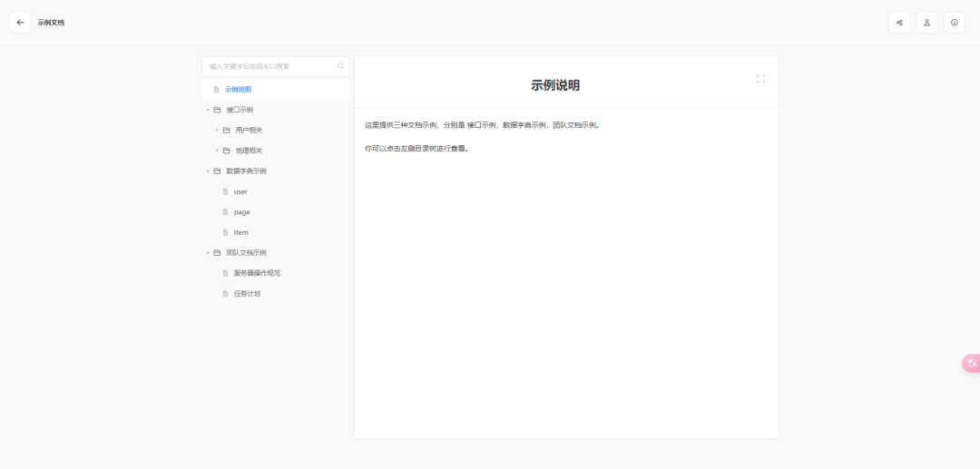
Task: Open the item dictionary document
Action: pos(240,232)
